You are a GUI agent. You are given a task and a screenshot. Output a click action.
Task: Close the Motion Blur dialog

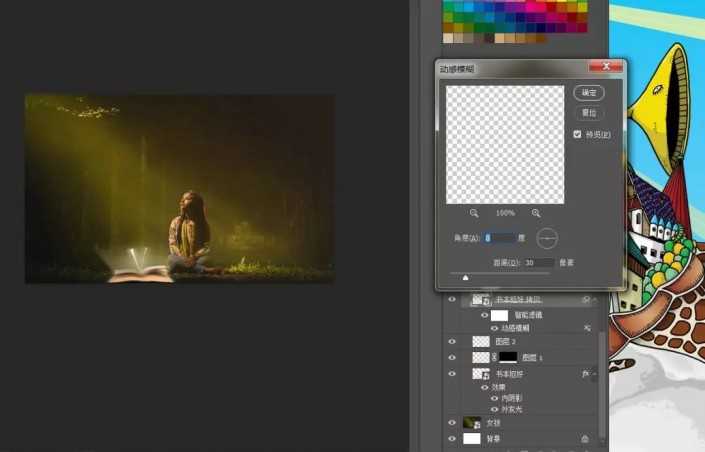(x=605, y=68)
